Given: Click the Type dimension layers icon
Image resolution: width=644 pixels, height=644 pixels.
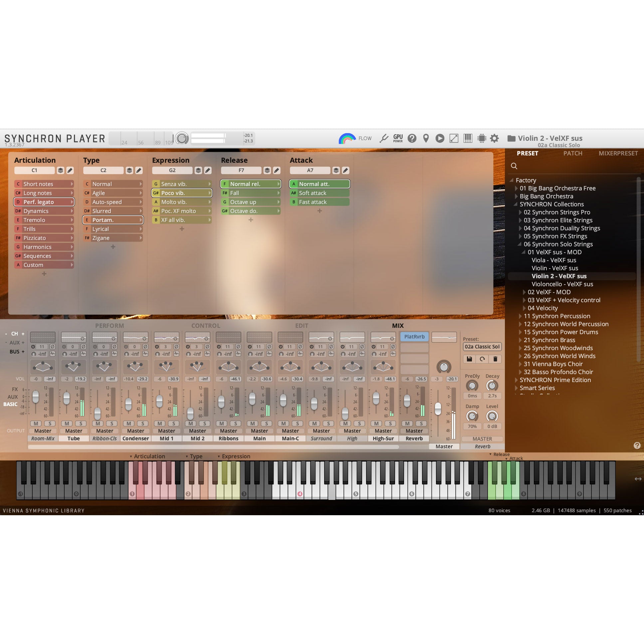Looking at the screenshot, I should (x=129, y=170).
